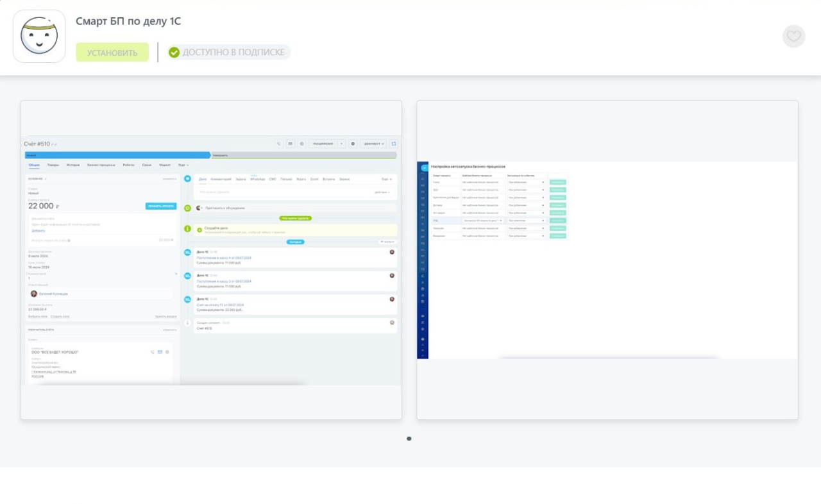This screenshot has width=821, height=504.
Task: Click the smiling face app logo
Action: (39, 37)
